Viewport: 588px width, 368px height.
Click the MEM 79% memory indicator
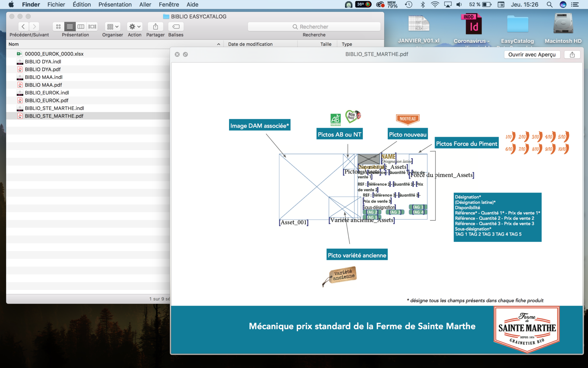pos(392,4)
